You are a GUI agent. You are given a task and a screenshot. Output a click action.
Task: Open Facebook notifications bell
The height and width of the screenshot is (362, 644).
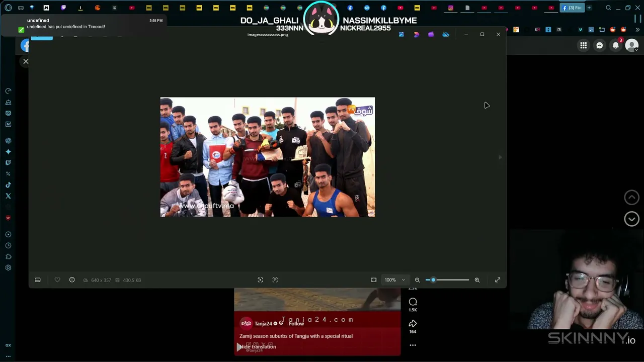[x=616, y=45]
